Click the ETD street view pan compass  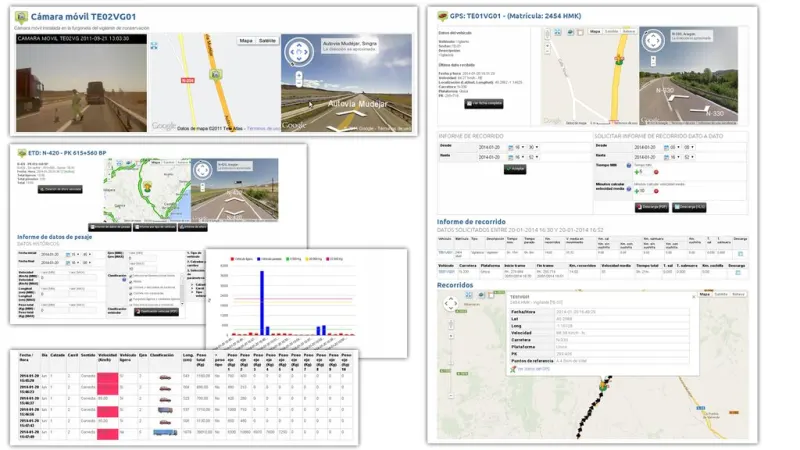pos(203,170)
